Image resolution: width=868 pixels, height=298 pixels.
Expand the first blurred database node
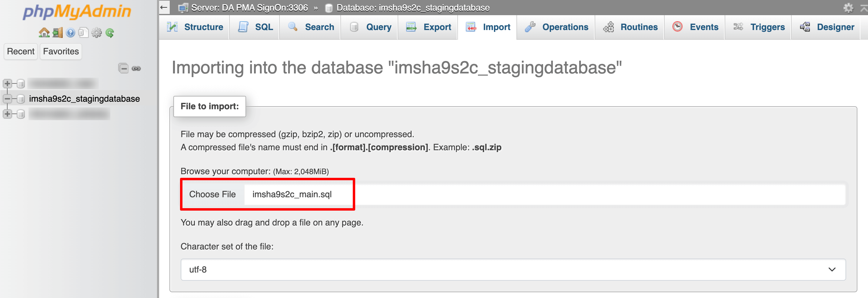(x=7, y=83)
